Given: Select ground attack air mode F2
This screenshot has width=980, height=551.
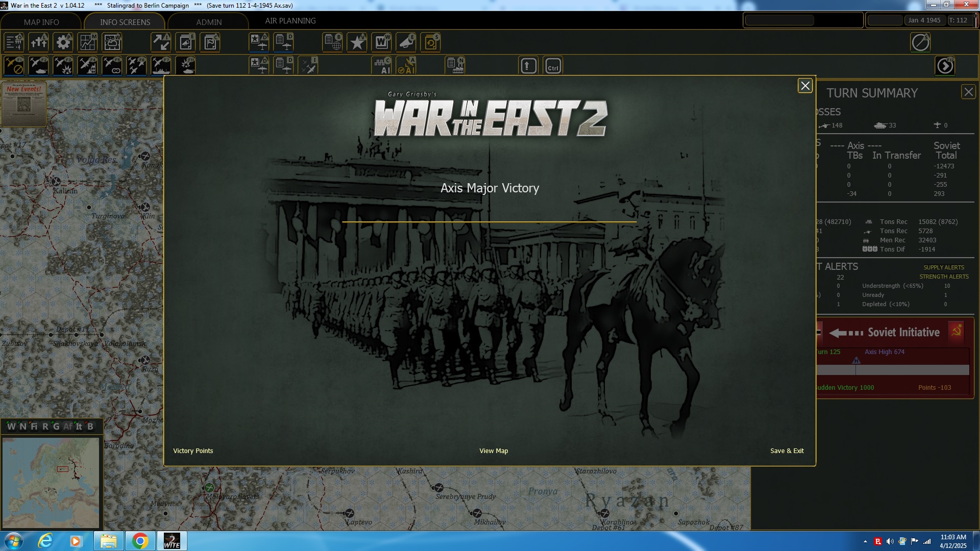Looking at the screenshot, I should [39, 66].
